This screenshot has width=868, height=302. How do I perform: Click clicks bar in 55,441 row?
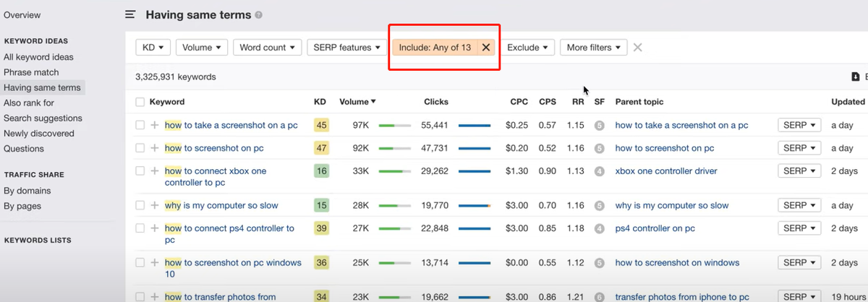click(x=475, y=126)
